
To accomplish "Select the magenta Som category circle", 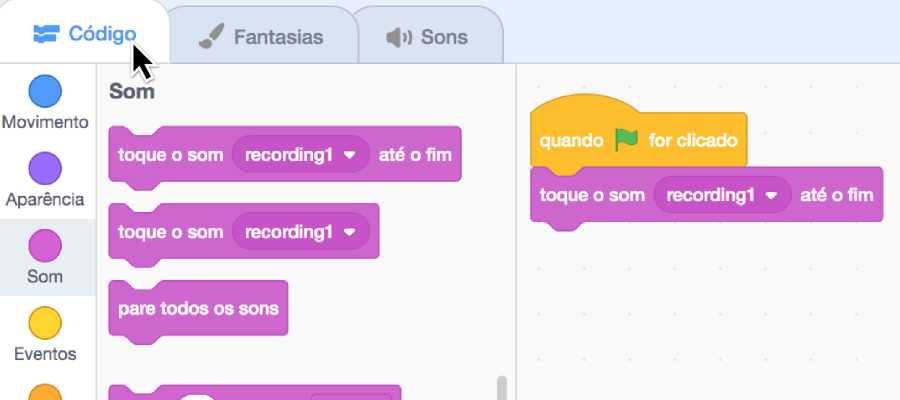I will pos(45,246).
